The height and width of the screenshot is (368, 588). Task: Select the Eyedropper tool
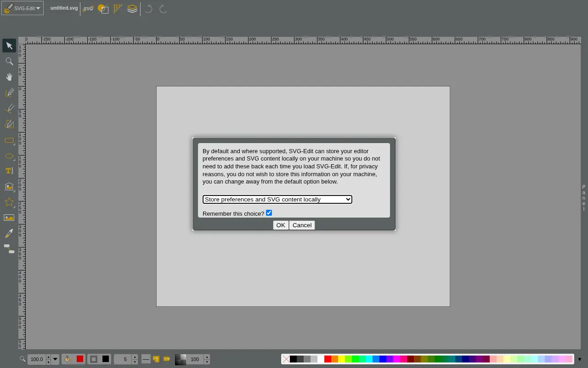point(9,233)
